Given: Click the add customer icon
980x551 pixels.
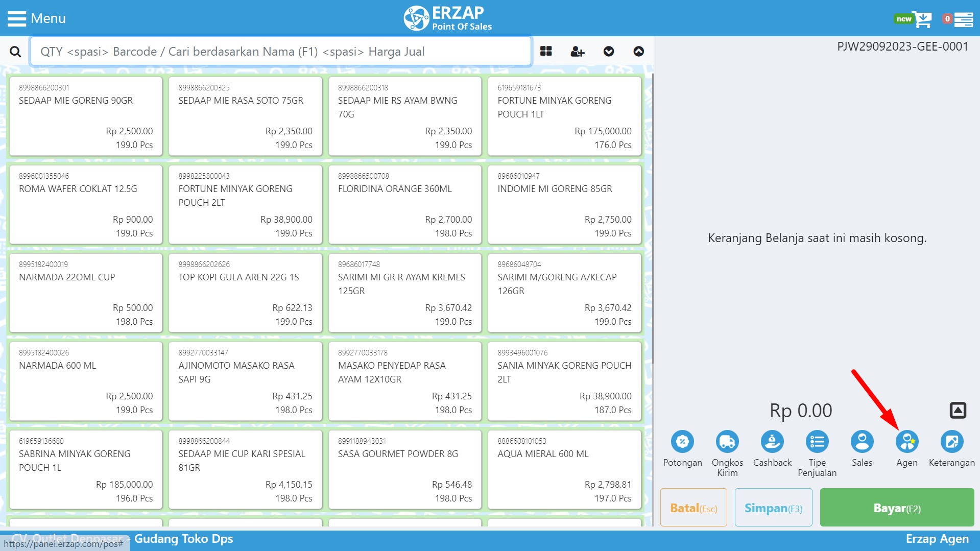Looking at the screenshot, I should click(x=578, y=51).
